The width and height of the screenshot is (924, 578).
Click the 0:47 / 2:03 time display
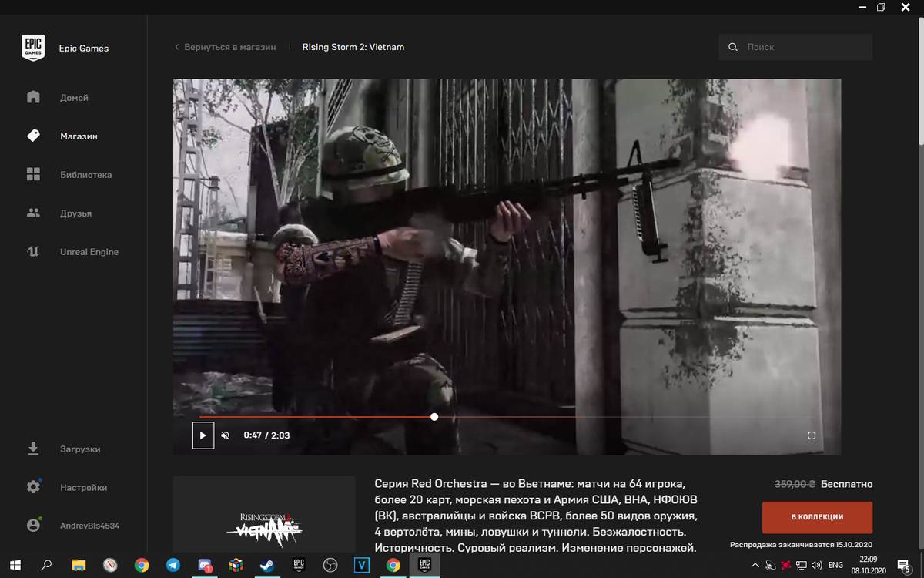266,435
